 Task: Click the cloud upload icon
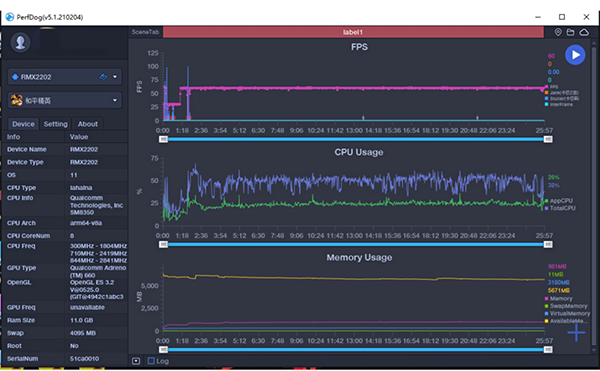coord(584,32)
